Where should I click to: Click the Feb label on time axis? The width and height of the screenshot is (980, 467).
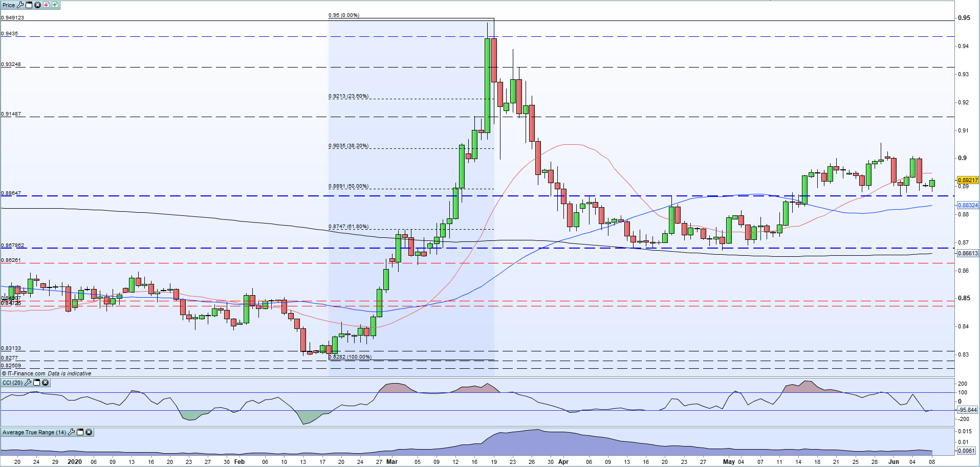click(239, 462)
